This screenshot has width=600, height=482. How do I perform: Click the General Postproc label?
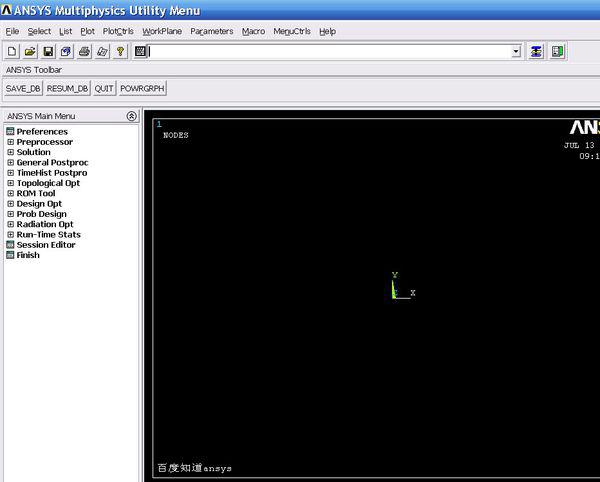point(52,163)
